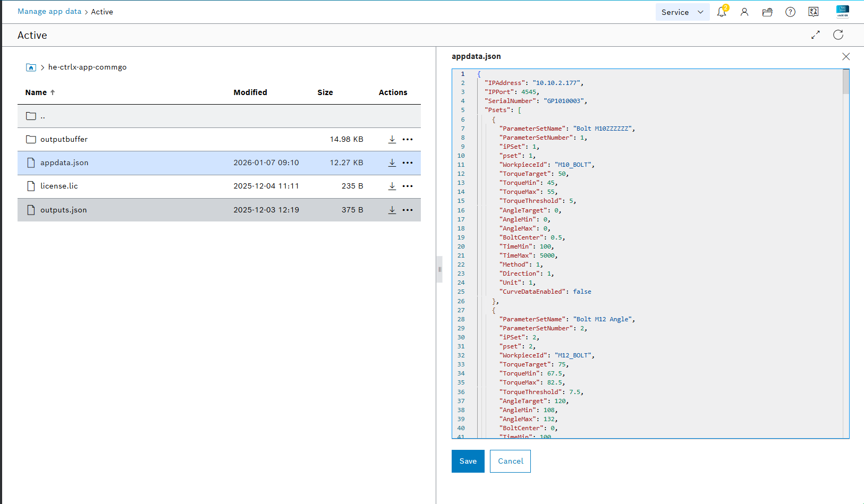Image resolution: width=864 pixels, height=504 pixels.
Task: Select the appdata.json file row
Action: [219, 163]
